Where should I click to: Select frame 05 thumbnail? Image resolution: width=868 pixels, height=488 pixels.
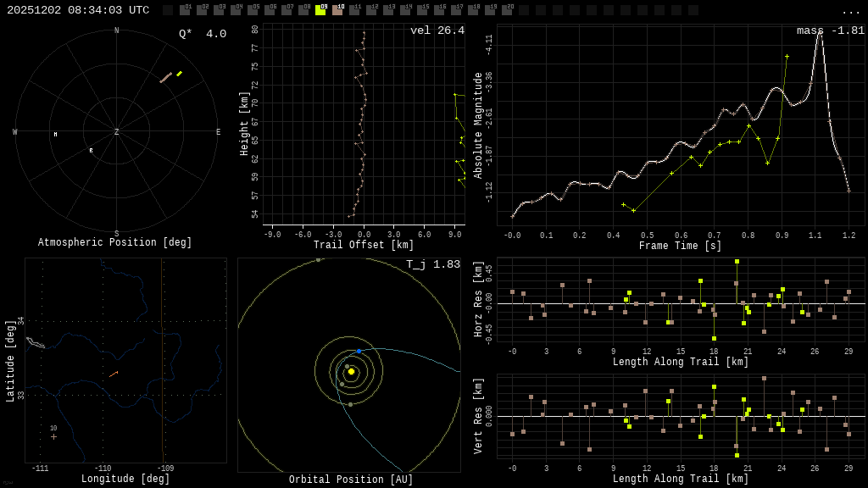coord(252,11)
